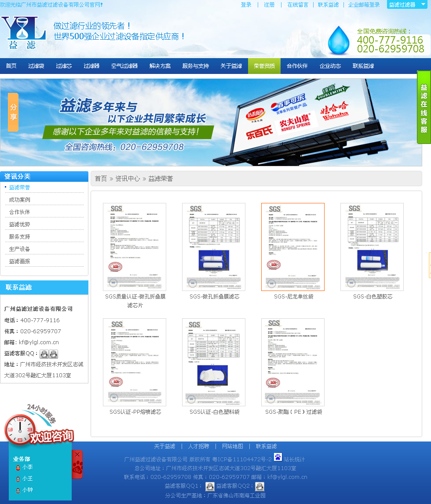Close the 欢迎咨询 chat widget
This screenshot has width=431, height=504.
tap(77, 454)
